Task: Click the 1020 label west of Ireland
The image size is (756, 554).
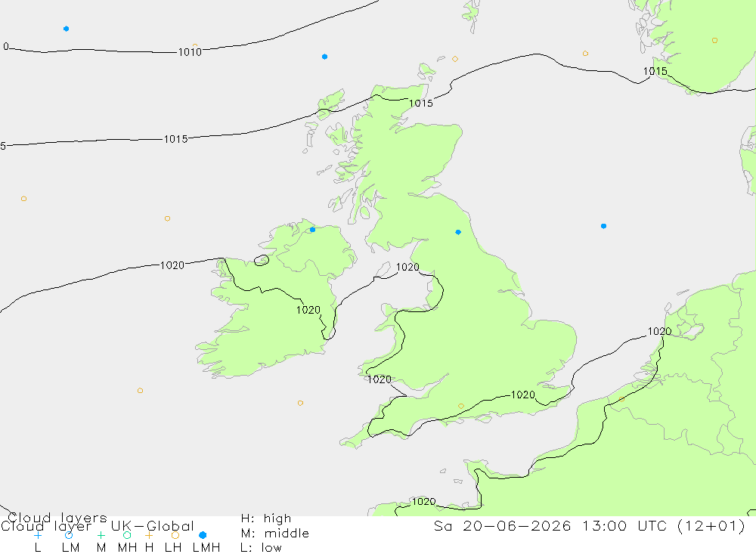Action: pyautogui.click(x=172, y=265)
